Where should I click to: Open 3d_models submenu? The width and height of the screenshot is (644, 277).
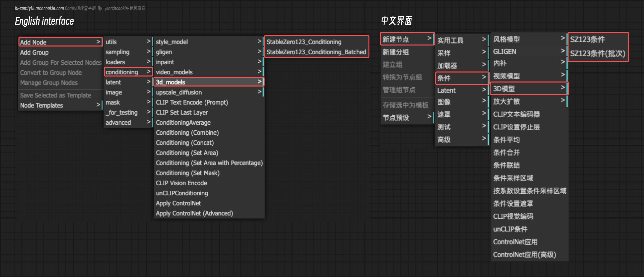coord(209,82)
